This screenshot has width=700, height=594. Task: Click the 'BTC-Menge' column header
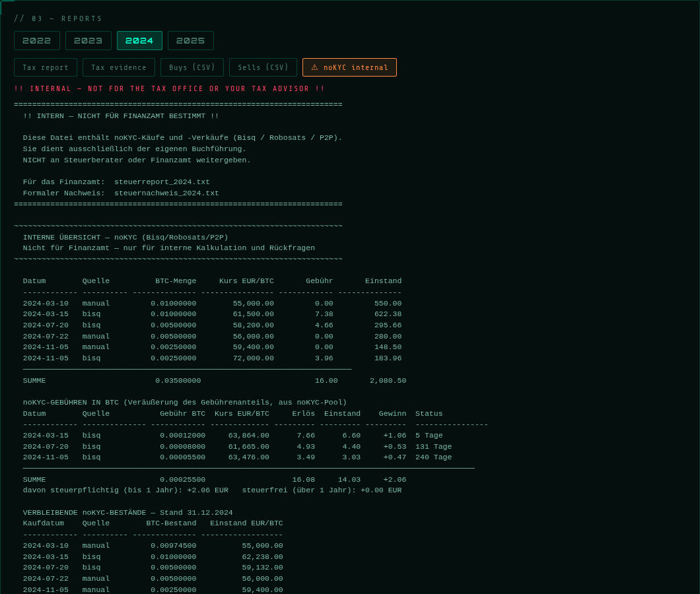click(176, 281)
